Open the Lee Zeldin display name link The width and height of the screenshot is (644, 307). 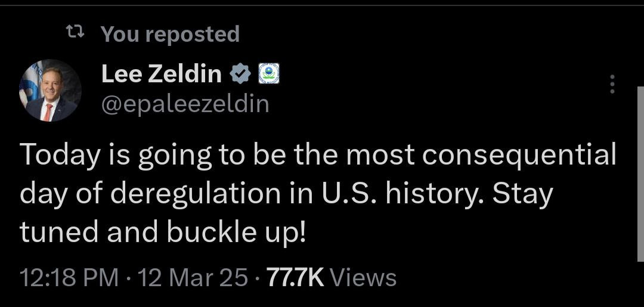tap(161, 74)
